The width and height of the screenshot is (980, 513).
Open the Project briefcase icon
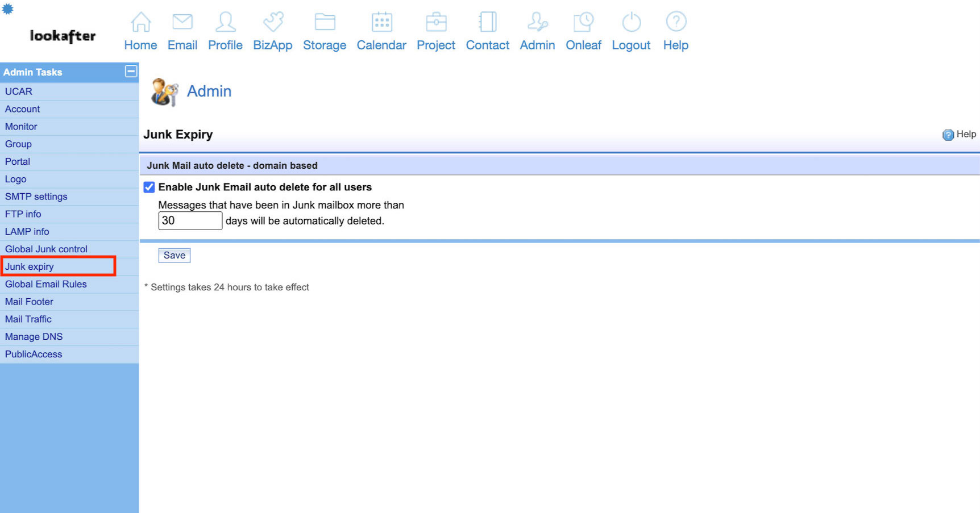click(436, 22)
